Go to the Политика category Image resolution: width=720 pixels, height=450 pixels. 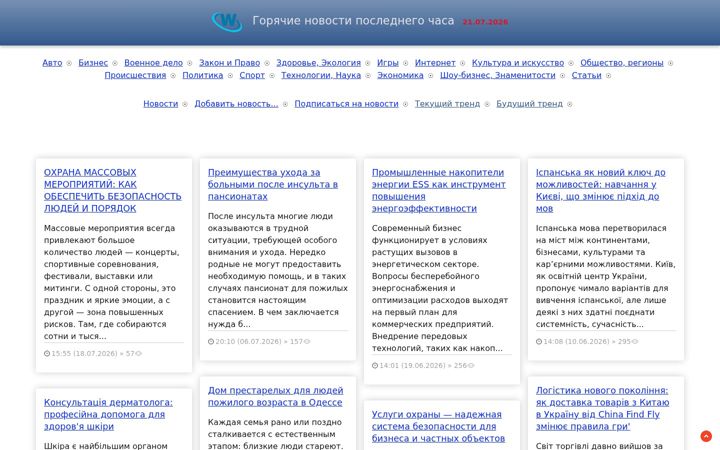[x=202, y=75]
